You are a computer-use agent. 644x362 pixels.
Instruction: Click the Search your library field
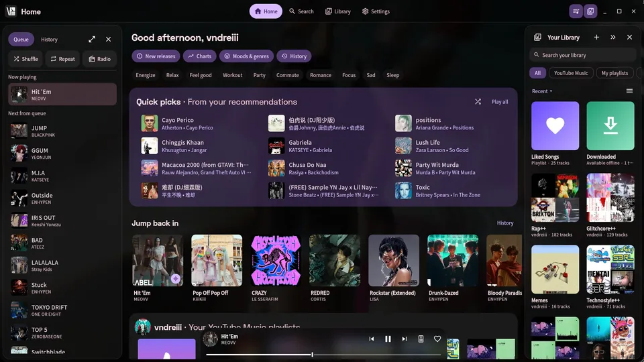582,55
